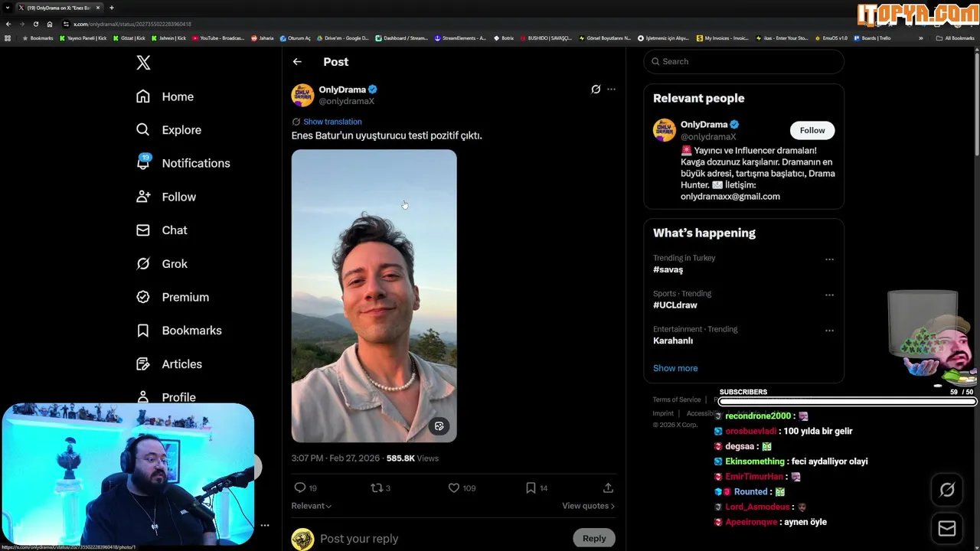Expand the Relevant replies sort dropdown
This screenshot has height=551, width=980.
tap(311, 506)
